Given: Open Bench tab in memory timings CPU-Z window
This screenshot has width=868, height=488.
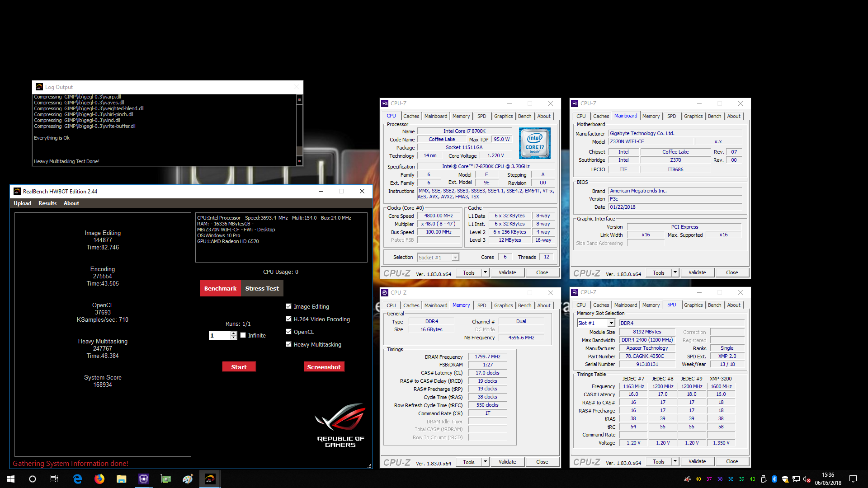Looking at the screenshot, I should tap(524, 305).
